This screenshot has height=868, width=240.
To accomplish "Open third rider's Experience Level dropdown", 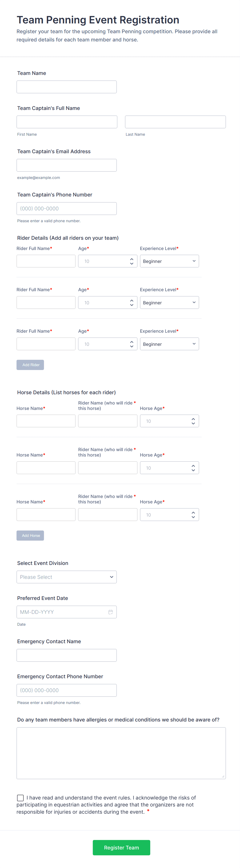I will 169,344.
